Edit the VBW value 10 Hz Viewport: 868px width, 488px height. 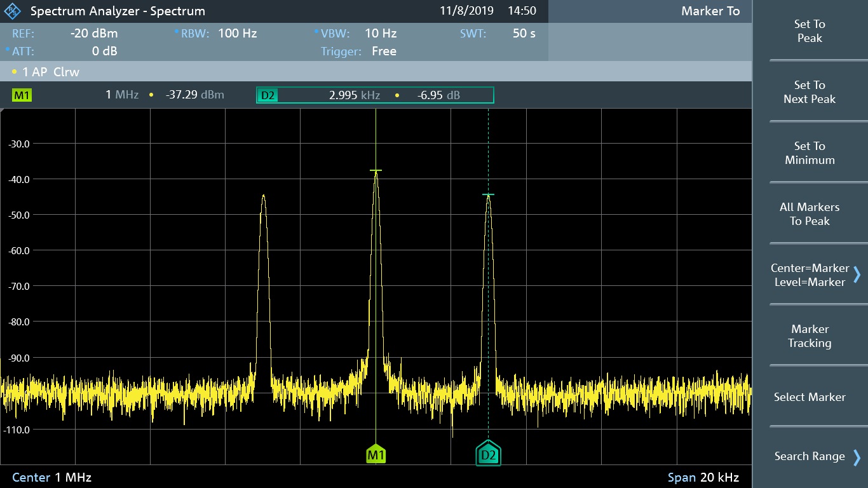pyautogui.click(x=381, y=33)
